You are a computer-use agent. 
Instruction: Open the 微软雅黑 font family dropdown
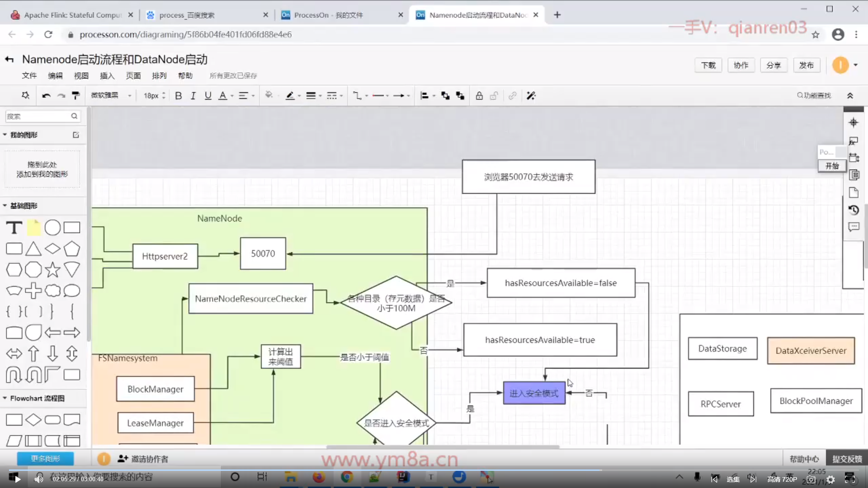click(111, 95)
